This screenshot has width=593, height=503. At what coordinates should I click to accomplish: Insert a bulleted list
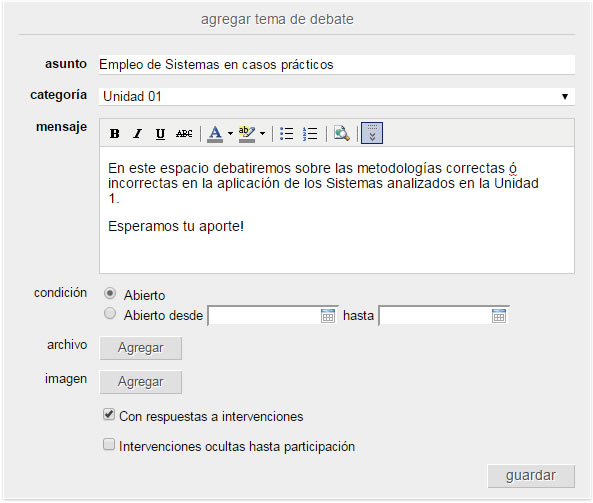coord(287,134)
